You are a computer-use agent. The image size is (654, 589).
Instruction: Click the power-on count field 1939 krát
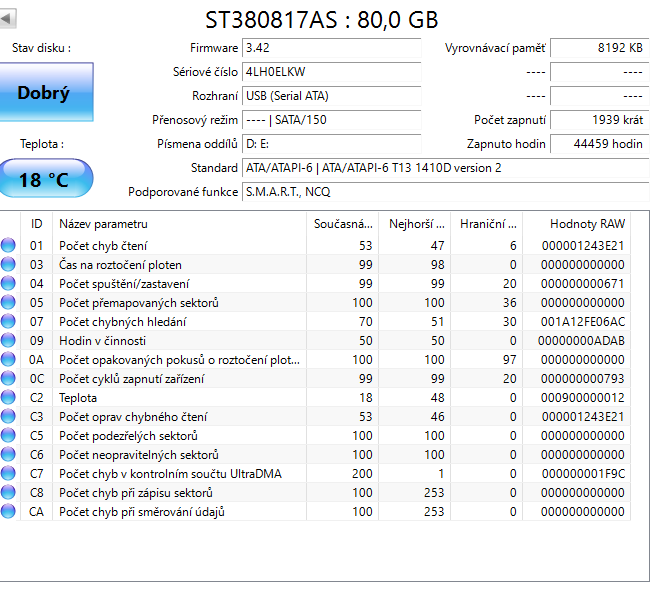[600, 120]
